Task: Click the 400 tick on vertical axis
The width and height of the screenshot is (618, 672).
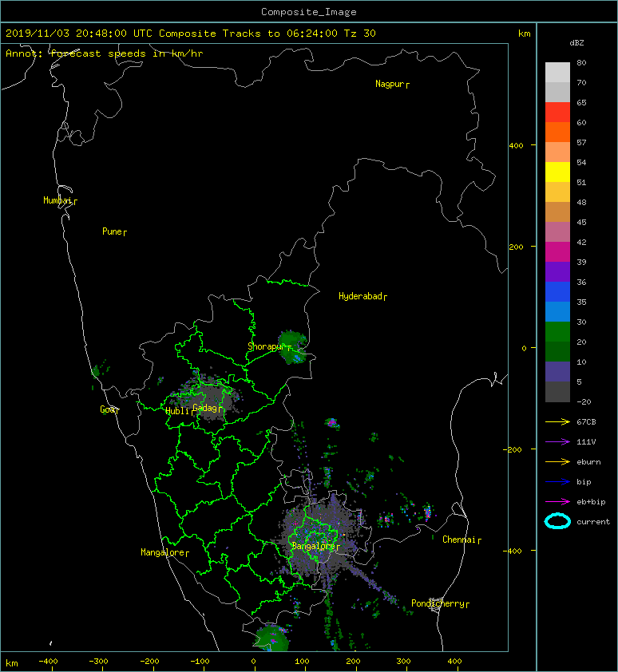Action: pyautogui.click(x=516, y=145)
